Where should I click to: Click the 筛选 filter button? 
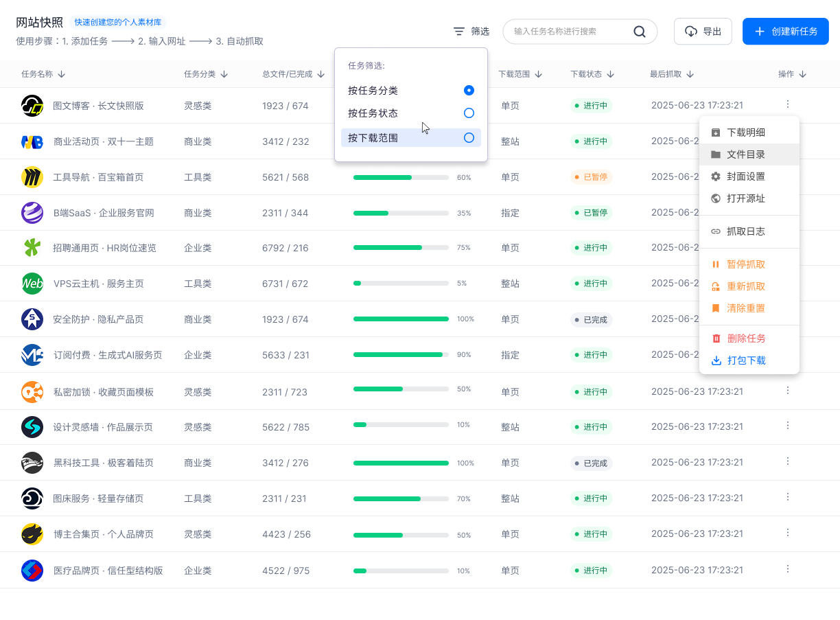[x=471, y=32]
